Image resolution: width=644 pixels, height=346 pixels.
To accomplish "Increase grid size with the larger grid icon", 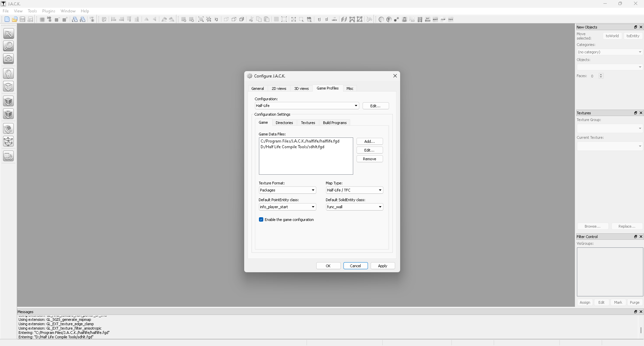I will (x=65, y=19).
